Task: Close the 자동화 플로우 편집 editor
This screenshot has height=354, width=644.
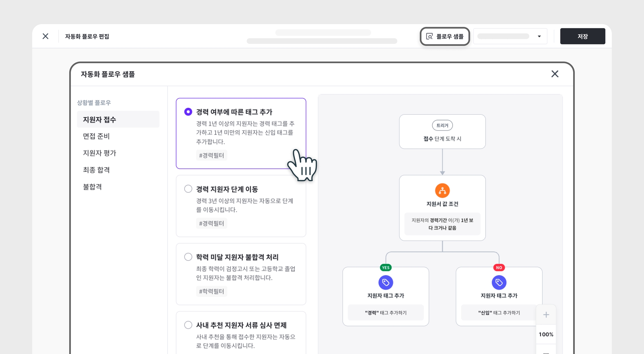Action: point(45,36)
